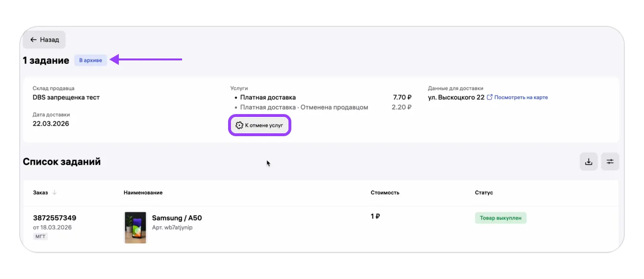The image size is (644, 279).
Task: Click the delivery date 22.03.2026
Action: point(51,124)
